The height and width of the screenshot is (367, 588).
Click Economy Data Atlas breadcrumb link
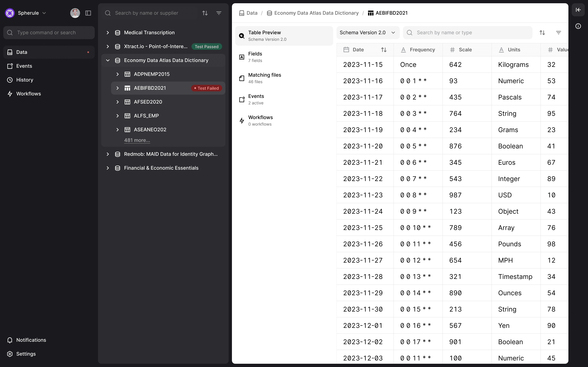pyautogui.click(x=316, y=13)
